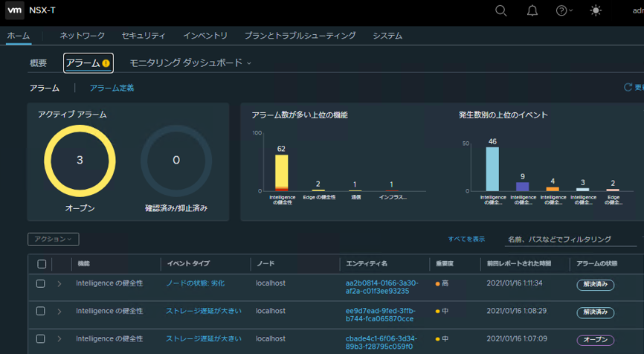Open the search magnifier icon
Screen dimensions: 644x354
click(500, 10)
